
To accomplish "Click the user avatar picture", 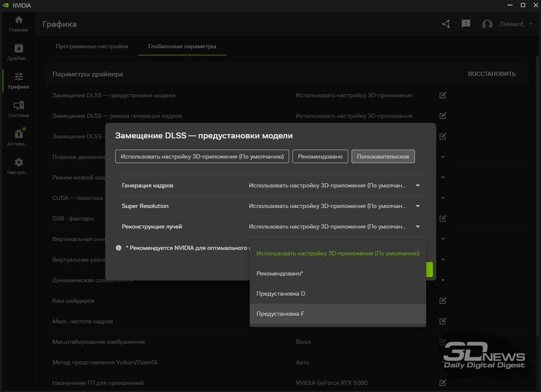I will click(x=487, y=24).
